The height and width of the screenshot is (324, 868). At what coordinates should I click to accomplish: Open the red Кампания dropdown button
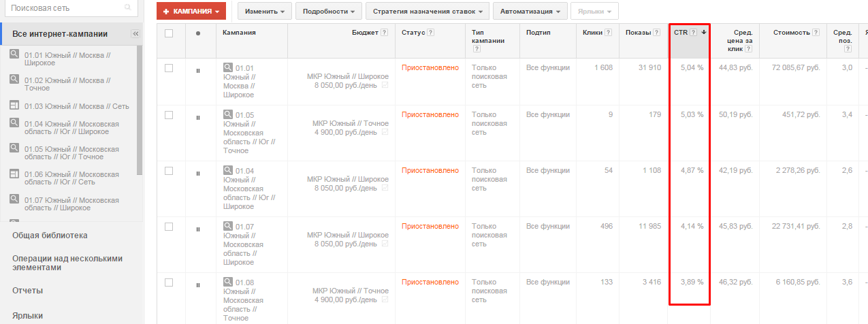pyautogui.click(x=191, y=12)
